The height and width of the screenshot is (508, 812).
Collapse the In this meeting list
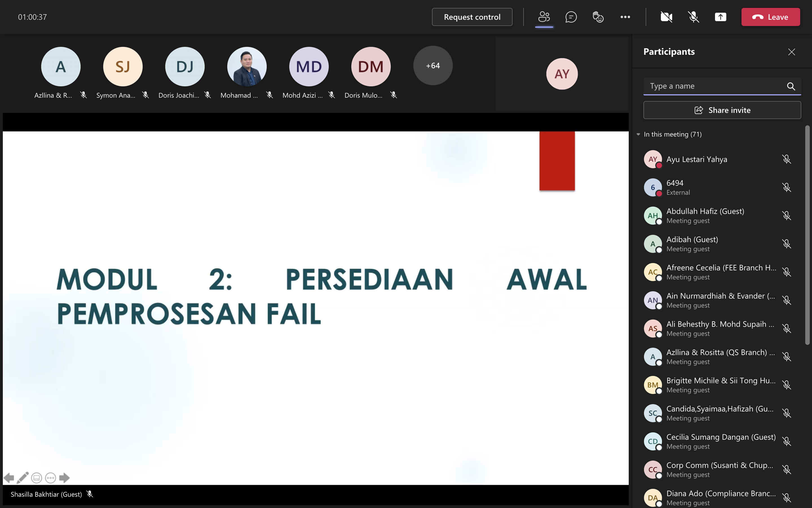coord(638,134)
